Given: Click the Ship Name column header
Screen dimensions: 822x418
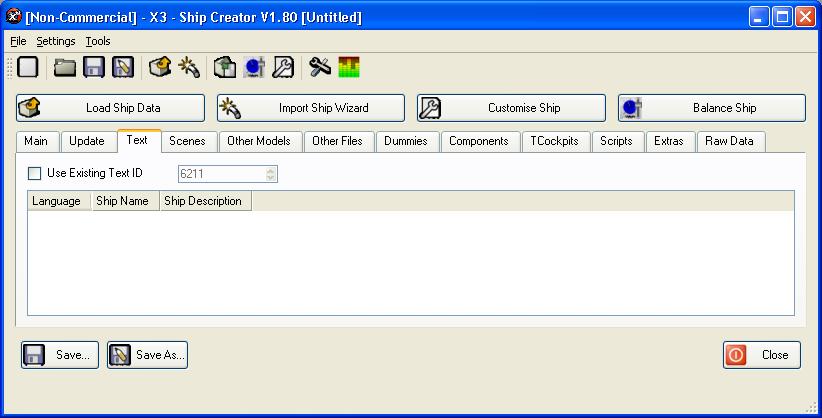Looking at the screenshot, I should point(125,201).
